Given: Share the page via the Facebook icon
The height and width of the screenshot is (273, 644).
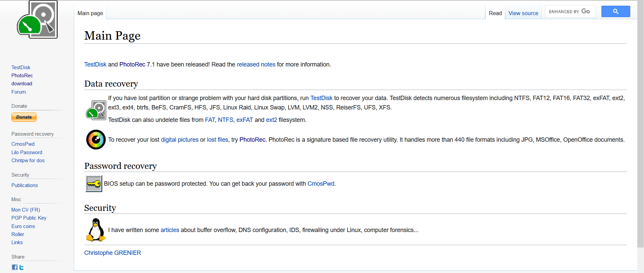Looking at the screenshot, I should (x=14, y=267).
